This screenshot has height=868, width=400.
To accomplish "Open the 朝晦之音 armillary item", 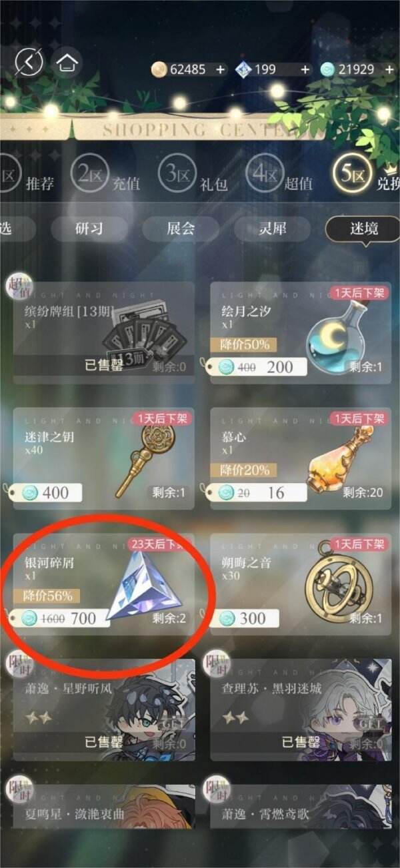I will point(337,585).
